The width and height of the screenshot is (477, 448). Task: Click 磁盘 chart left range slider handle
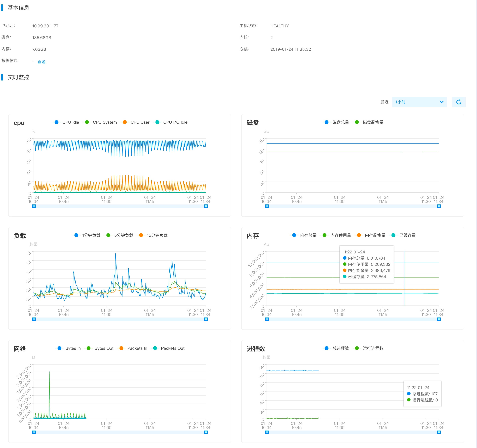(267, 206)
